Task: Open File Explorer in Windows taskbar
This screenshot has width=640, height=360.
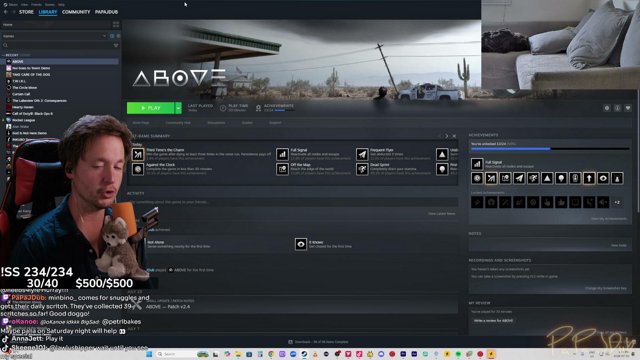Action: pyautogui.click(x=238, y=354)
